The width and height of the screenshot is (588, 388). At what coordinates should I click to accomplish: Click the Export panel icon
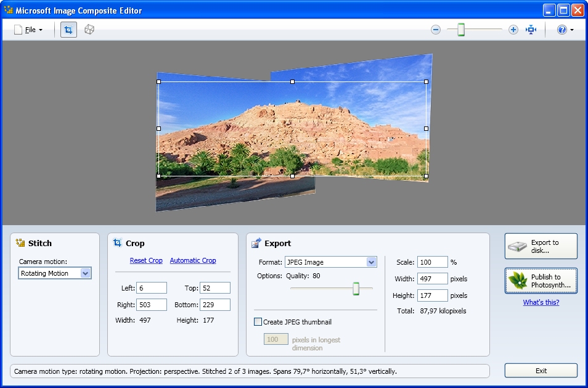point(255,243)
